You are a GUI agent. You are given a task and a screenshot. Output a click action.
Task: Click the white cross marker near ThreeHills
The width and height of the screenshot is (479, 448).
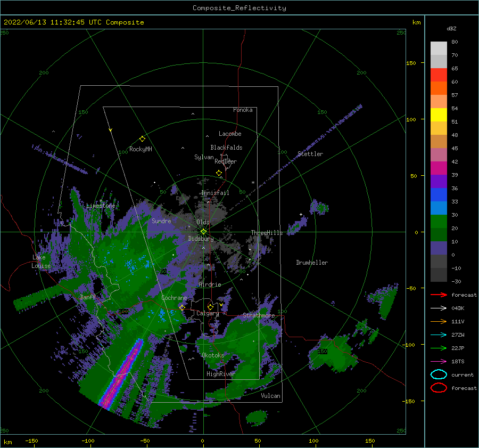(x=301, y=214)
